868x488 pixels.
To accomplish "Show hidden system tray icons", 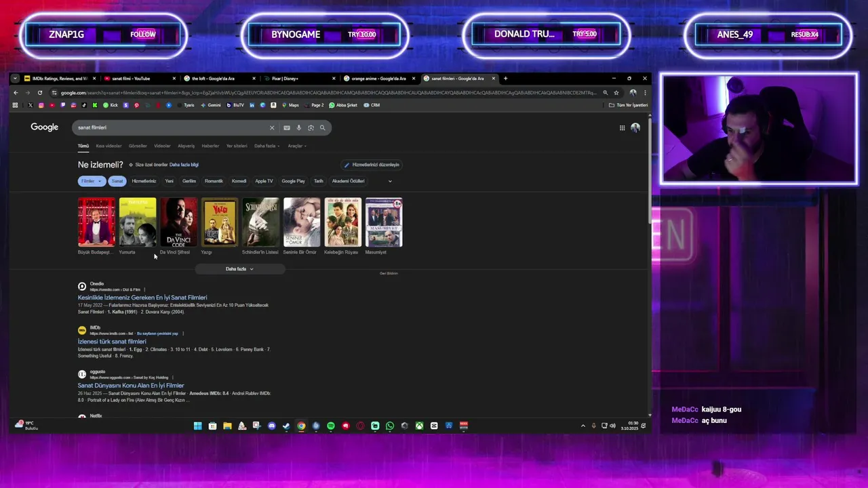I will click(x=583, y=426).
